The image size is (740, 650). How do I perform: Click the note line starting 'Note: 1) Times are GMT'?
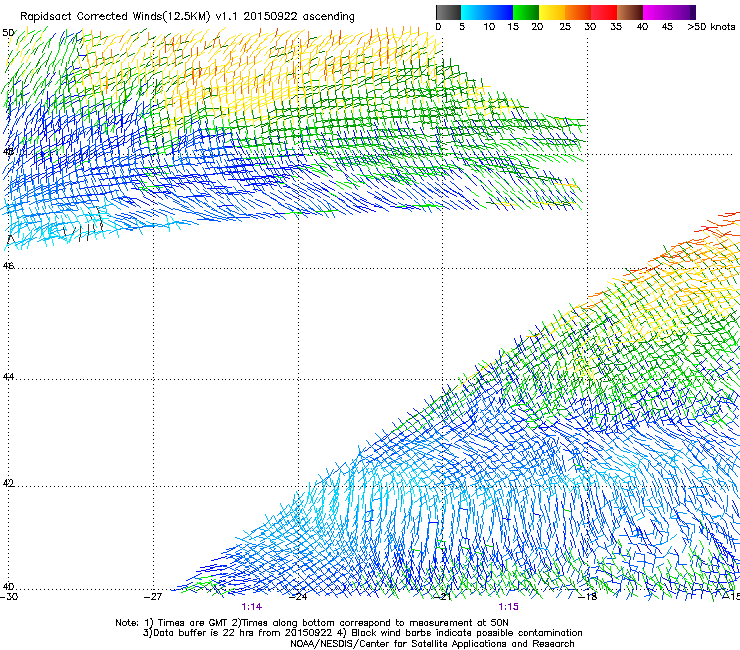pos(312,623)
